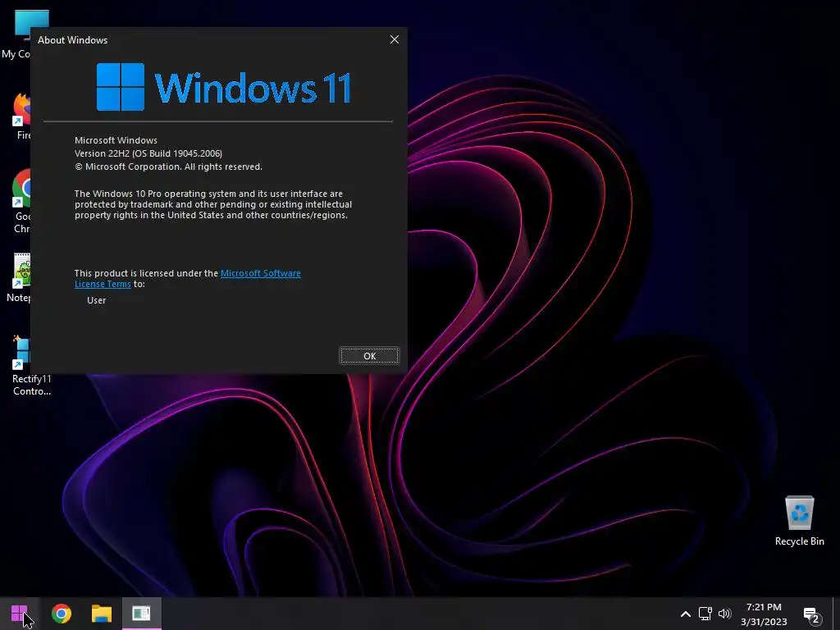Open File Explorer from the taskbar
Viewport: 840px width, 630px height.
[101, 614]
